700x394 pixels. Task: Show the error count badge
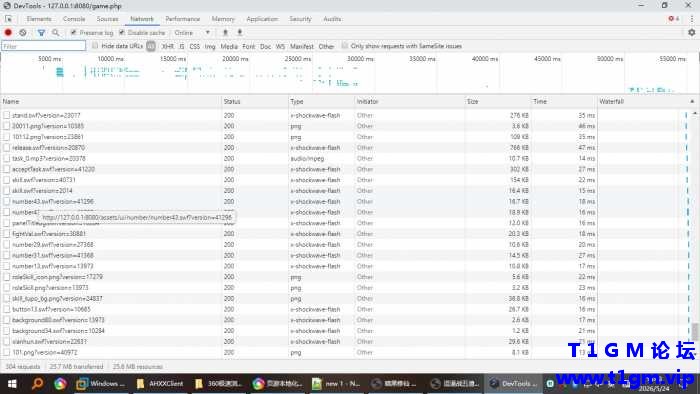click(674, 19)
